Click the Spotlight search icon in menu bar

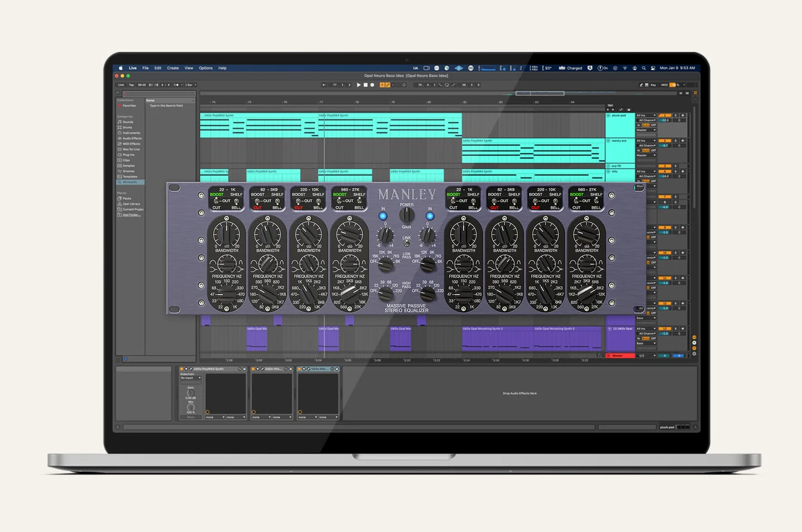[644, 68]
